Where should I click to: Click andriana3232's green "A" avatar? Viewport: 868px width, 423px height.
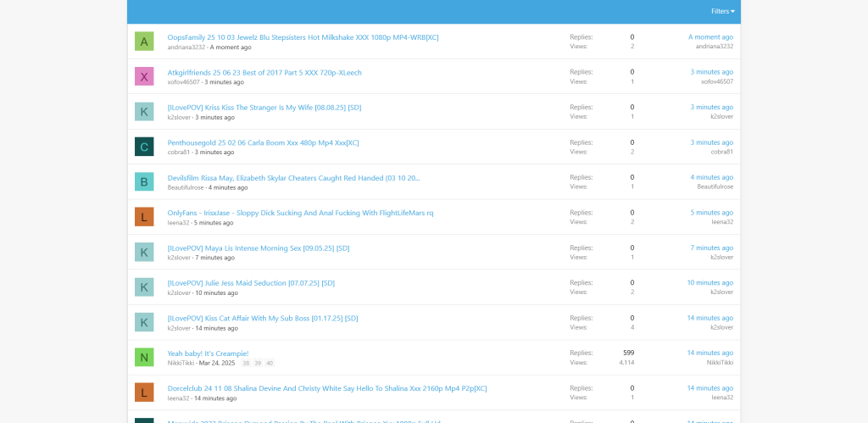click(x=144, y=42)
